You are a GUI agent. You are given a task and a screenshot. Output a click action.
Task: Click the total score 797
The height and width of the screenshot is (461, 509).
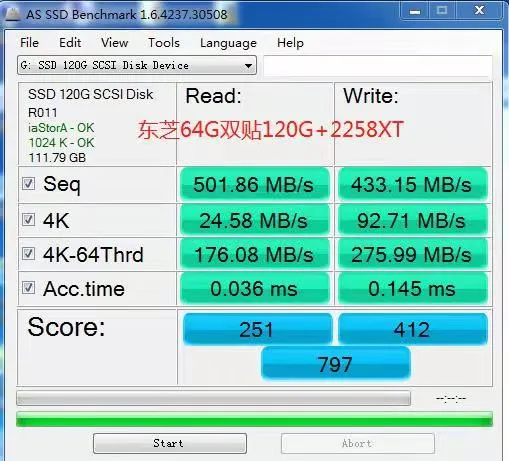[336, 364]
